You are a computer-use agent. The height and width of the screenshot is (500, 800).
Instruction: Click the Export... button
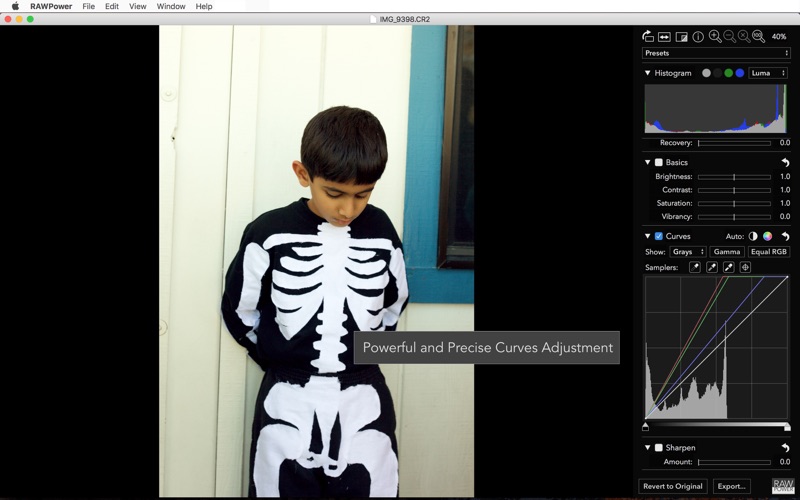732,486
